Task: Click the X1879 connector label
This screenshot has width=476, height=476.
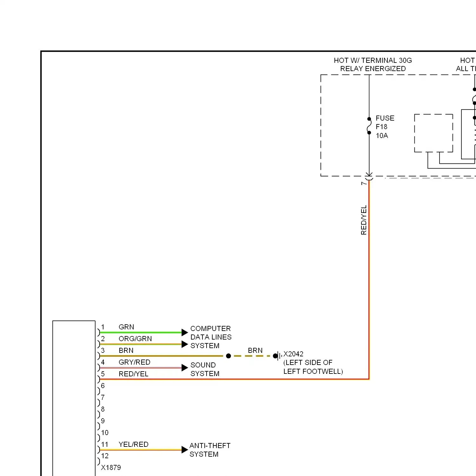Action: click(x=111, y=467)
